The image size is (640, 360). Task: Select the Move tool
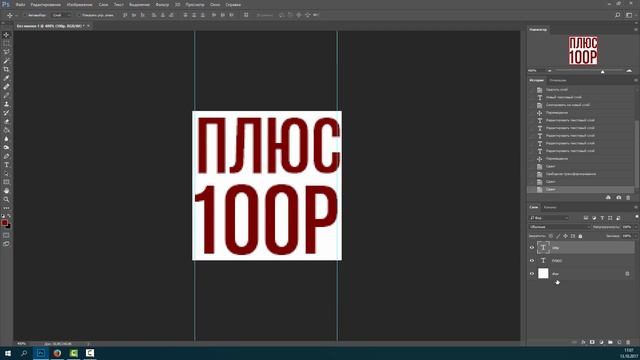click(x=6, y=35)
